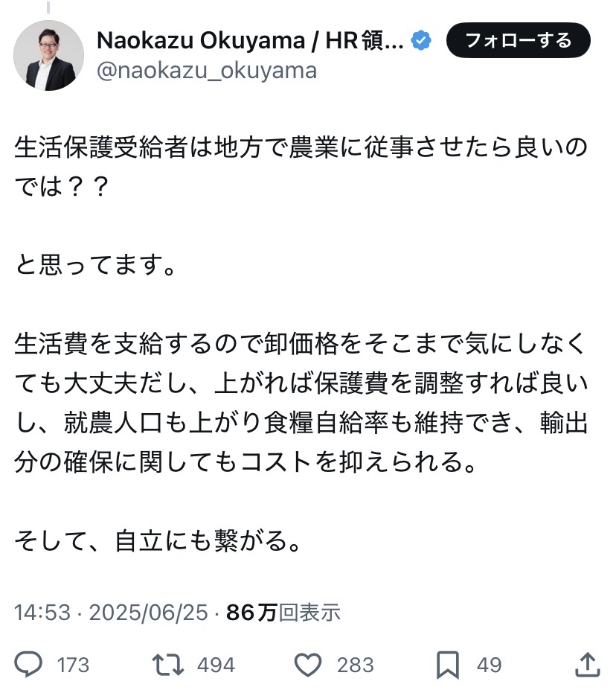View the 86万回表示 view count details
The width and height of the screenshot is (616, 693).
click(283, 612)
